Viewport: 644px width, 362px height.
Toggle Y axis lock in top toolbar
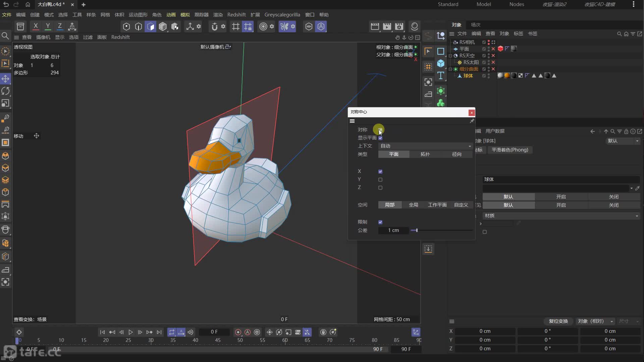(x=48, y=26)
